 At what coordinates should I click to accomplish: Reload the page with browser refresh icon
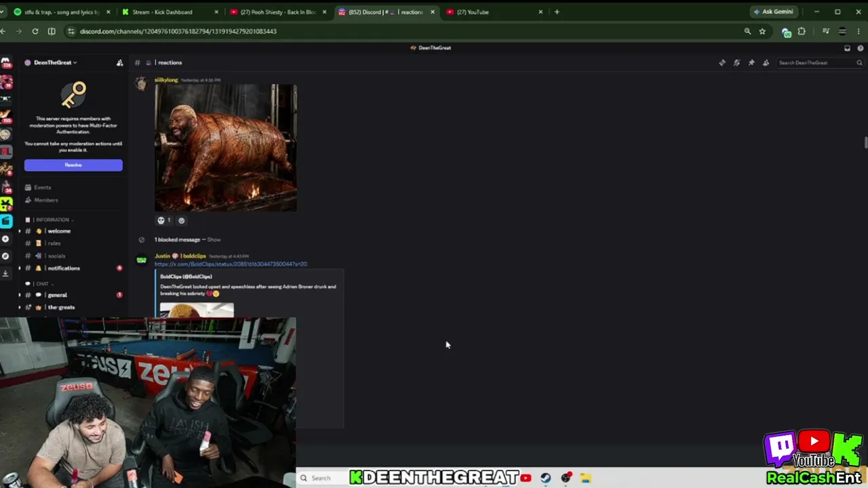pyautogui.click(x=35, y=31)
